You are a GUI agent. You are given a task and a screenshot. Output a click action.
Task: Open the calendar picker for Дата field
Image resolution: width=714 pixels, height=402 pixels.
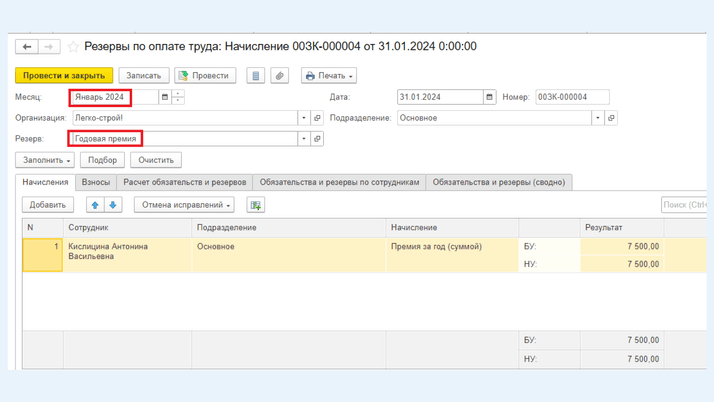point(489,97)
